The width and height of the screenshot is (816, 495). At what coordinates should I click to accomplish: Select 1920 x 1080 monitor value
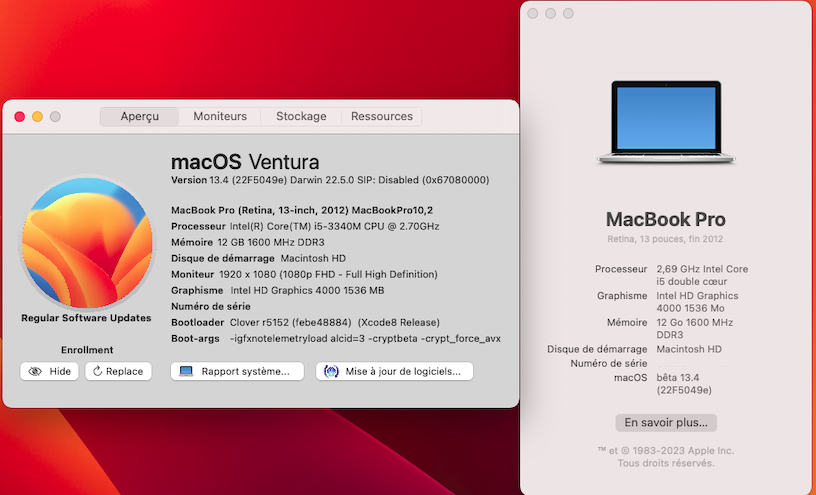click(328, 274)
